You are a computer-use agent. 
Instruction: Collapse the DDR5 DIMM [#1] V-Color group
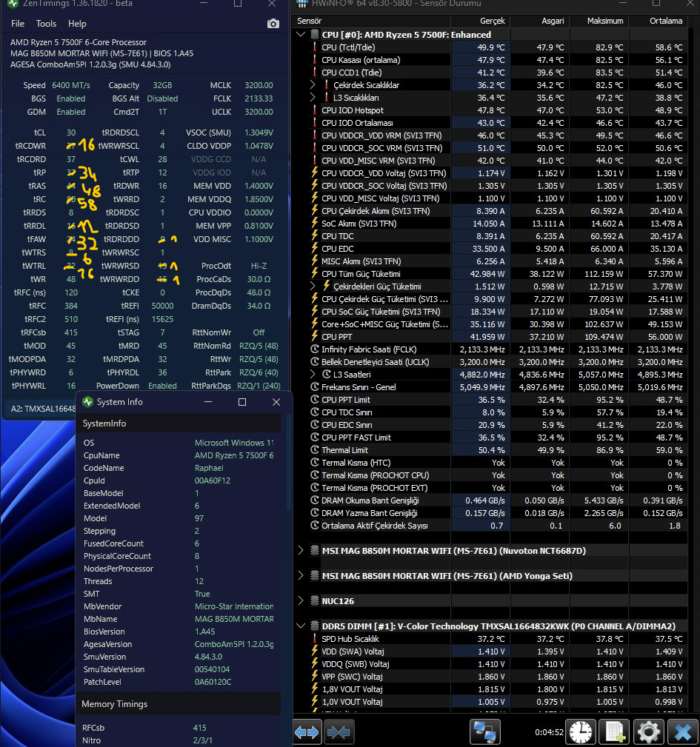[301, 626]
